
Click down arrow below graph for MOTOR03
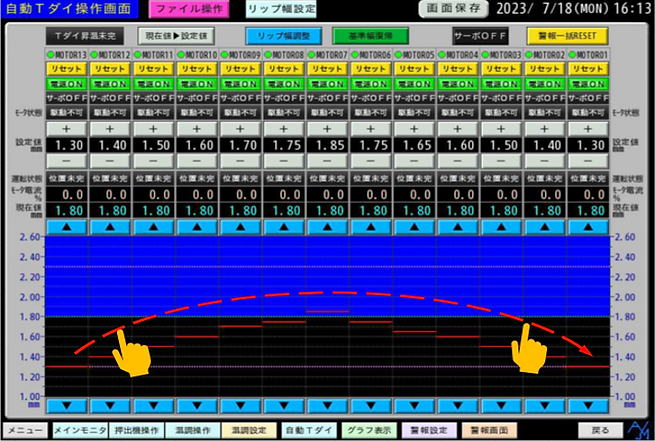[x=501, y=406]
